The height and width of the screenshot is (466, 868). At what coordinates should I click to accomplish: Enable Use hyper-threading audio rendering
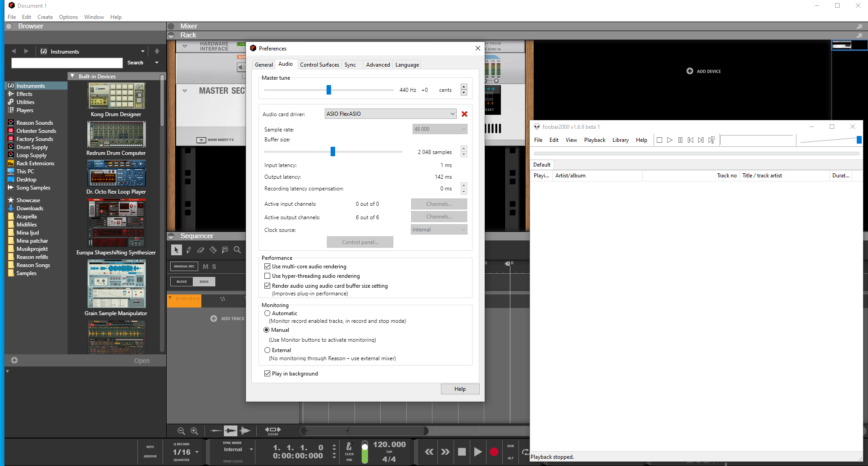(x=268, y=276)
